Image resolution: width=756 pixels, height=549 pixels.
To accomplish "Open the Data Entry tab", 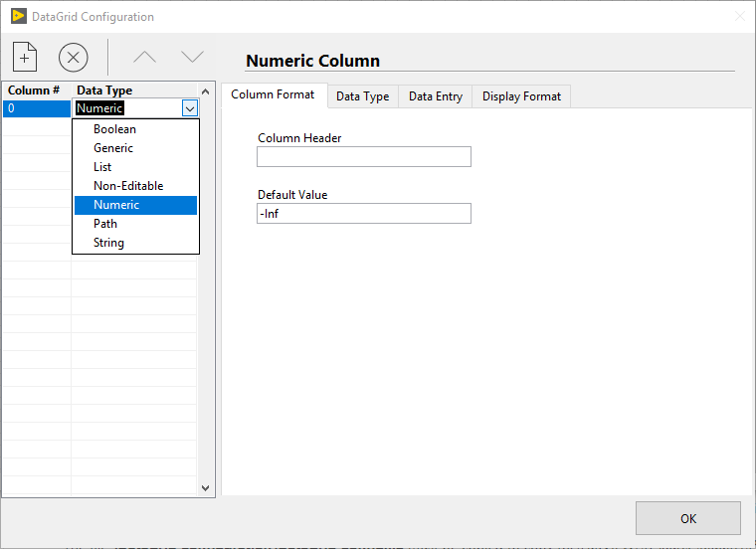I will pos(435,96).
